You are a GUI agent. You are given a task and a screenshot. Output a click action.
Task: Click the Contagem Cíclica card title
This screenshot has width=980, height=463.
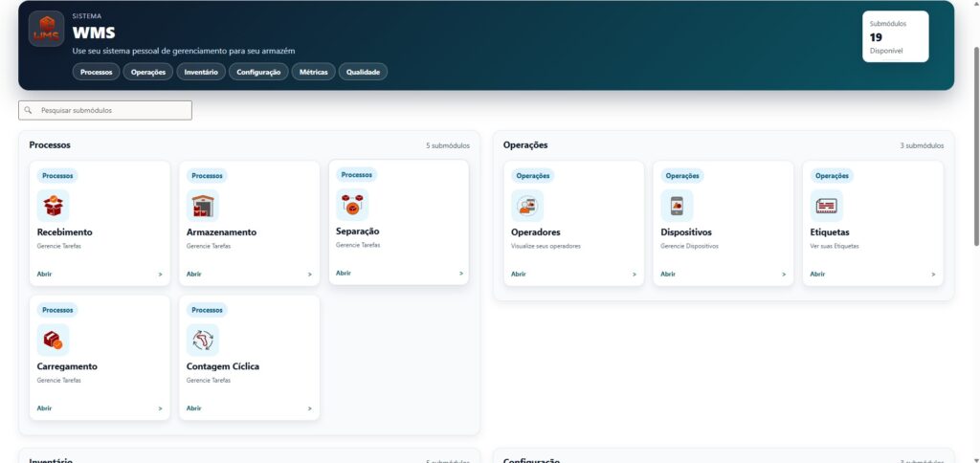222,366
